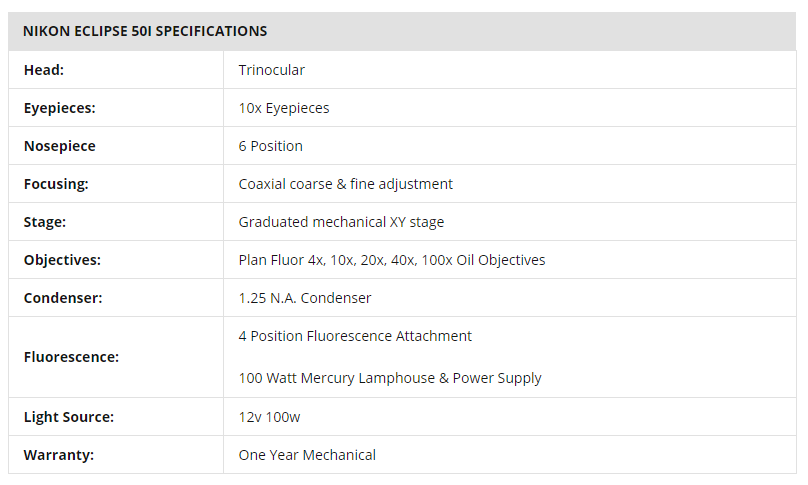808x485 pixels.
Task: Click 4 Position Fluorescence Attachment text
Action: tap(355, 336)
